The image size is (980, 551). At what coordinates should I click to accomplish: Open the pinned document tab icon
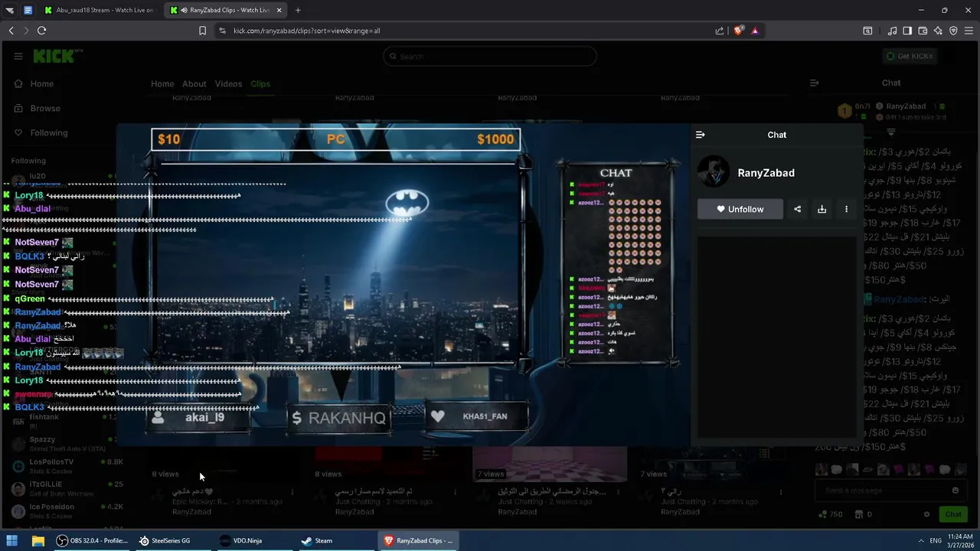point(28,10)
